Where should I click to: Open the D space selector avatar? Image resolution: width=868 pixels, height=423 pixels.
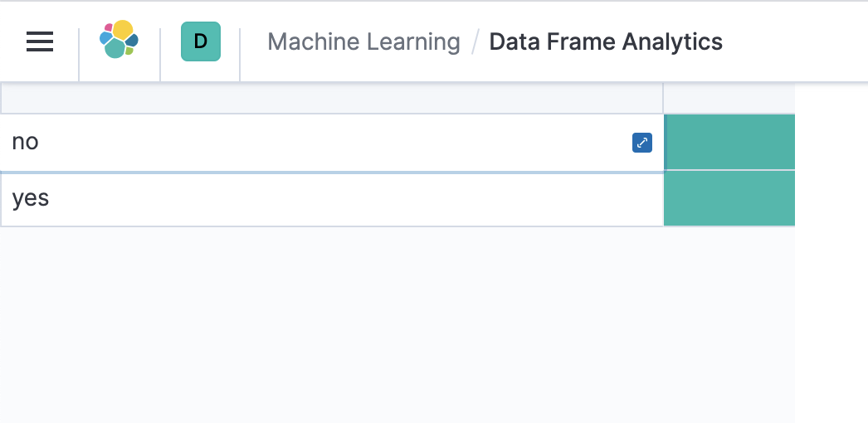(201, 41)
